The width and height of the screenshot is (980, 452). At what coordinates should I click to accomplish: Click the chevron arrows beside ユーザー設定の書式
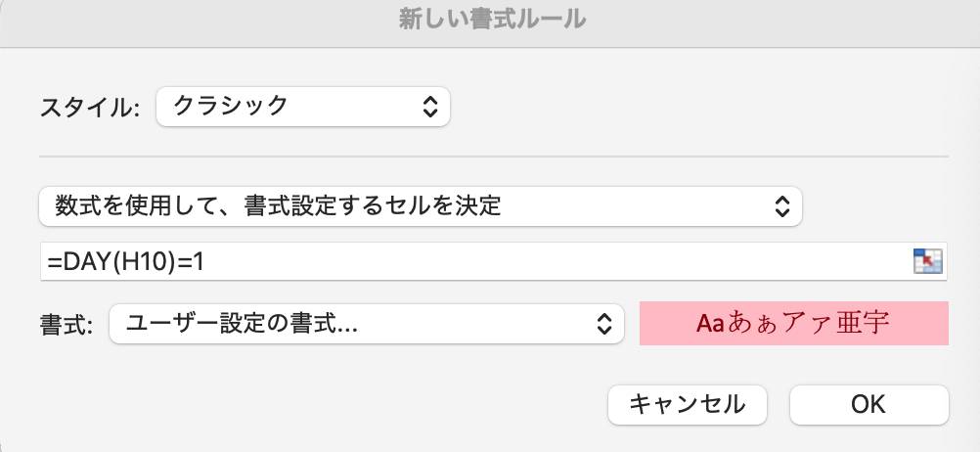coord(603,324)
